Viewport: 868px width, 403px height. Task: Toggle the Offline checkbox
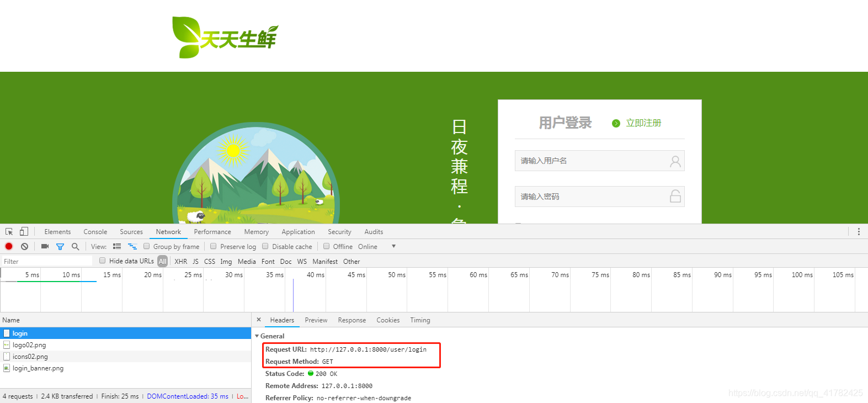tap(327, 246)
